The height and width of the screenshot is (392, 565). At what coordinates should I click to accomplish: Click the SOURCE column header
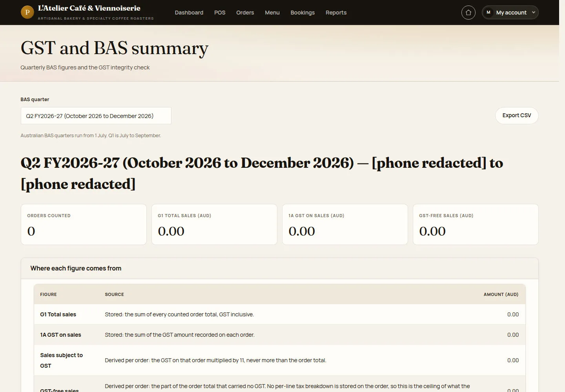(x=114, y=294)
